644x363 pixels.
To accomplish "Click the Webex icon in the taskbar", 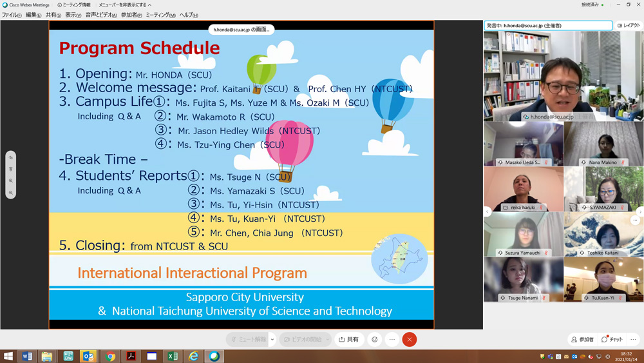I will tap(214, 356).
